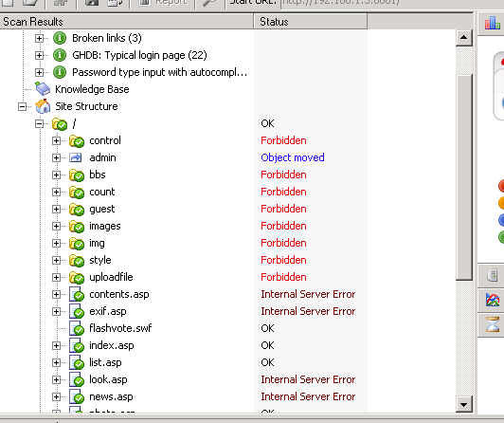Select the look.asp label
The width and height of the screenshot is (504, 423).
point(108,379)
